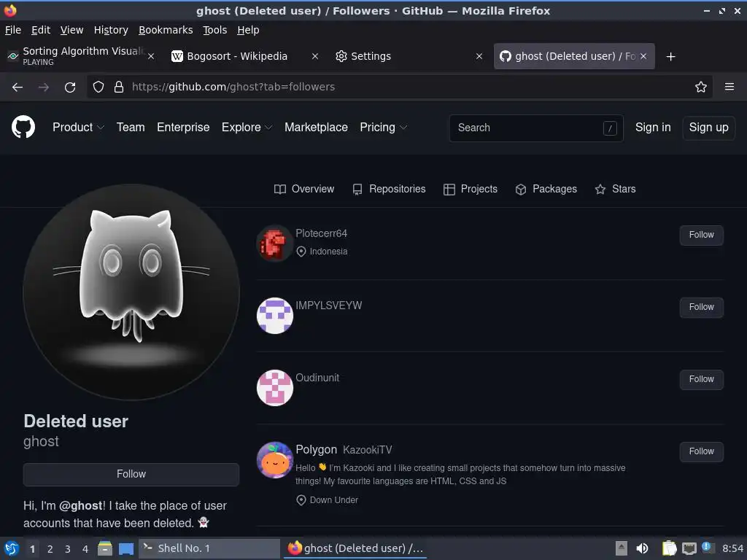The image size is (747, 560).
Task: Click Oudinunit's pink identicon avatar
Action: [x=275, y=388]
